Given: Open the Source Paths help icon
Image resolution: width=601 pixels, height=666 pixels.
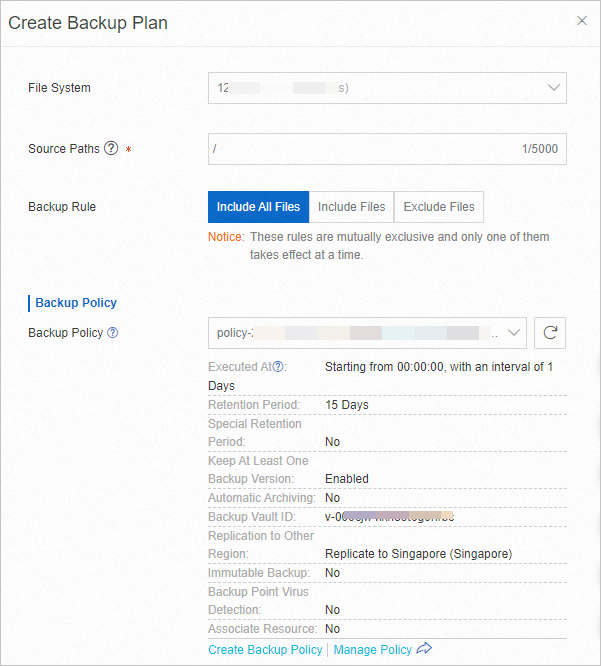Looking at the screenshot, I should point(111,148).
